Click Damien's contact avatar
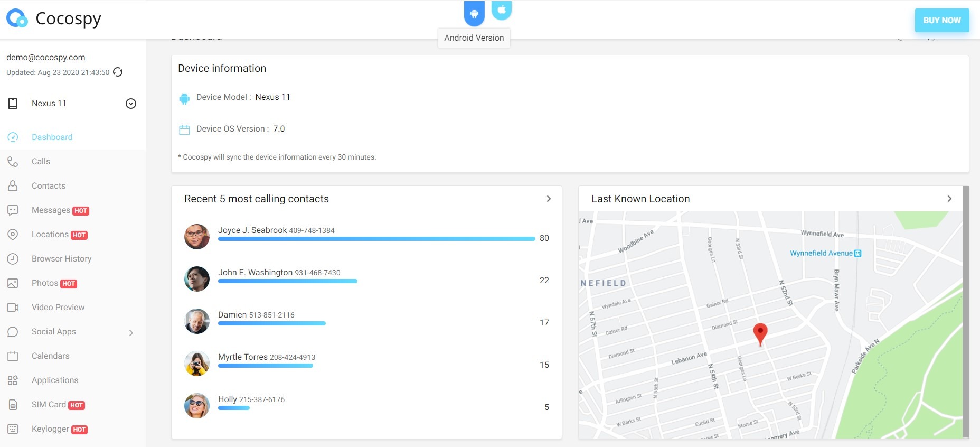980x447 pixels. click(x=197, y=321)
